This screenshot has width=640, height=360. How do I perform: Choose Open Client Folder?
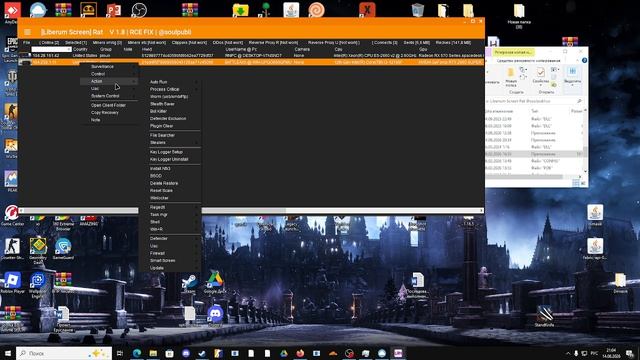coord(109,105)
